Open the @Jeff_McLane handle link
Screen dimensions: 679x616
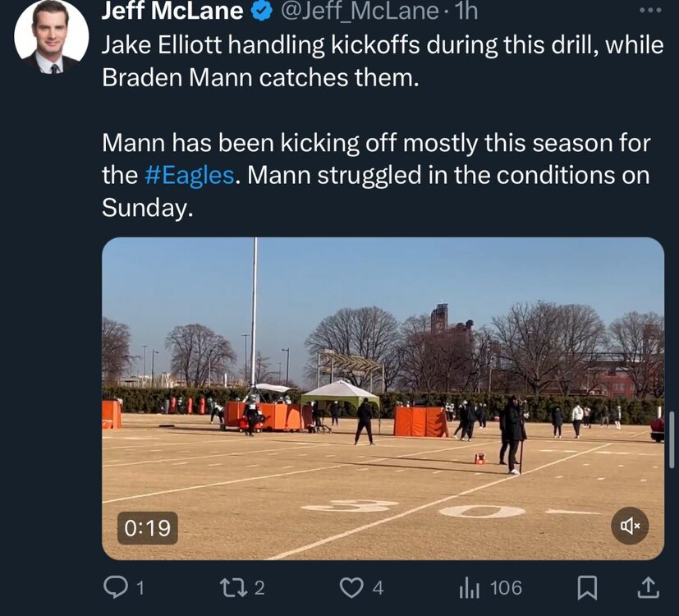pos(360,11)
